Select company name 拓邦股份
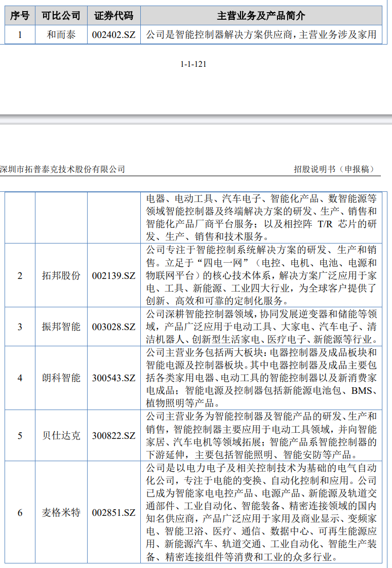392x568 pixels. [61, 276]
